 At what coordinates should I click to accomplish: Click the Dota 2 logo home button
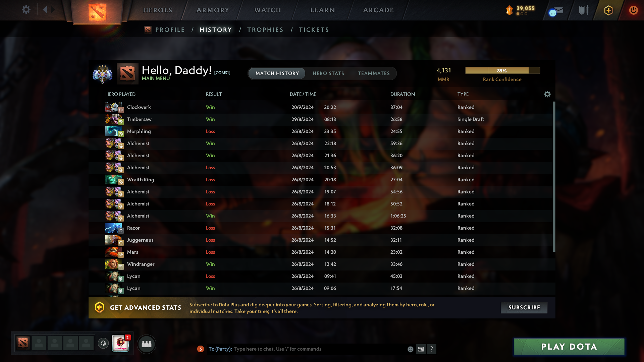click(x=97, y=12)
